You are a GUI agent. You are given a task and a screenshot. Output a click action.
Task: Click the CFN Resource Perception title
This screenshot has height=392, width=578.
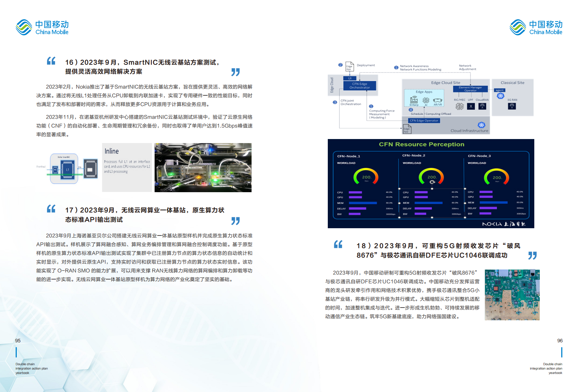421,144
